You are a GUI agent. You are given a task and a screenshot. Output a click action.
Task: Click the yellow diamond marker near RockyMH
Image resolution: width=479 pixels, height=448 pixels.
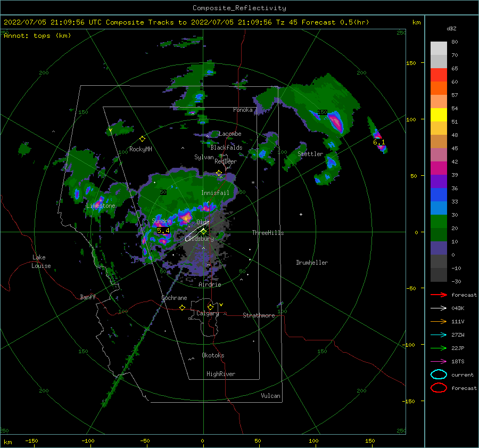point(142,139)
